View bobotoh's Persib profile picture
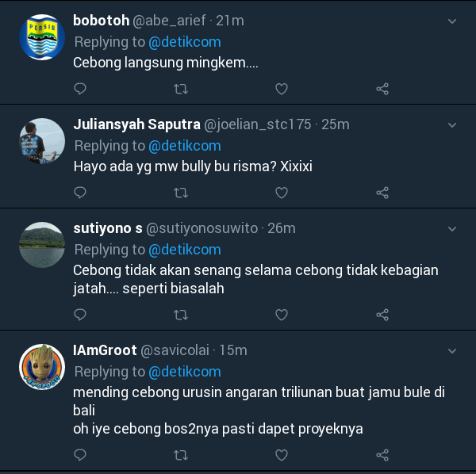This screenshot has height=474, width=476. (x=42, y=37)
